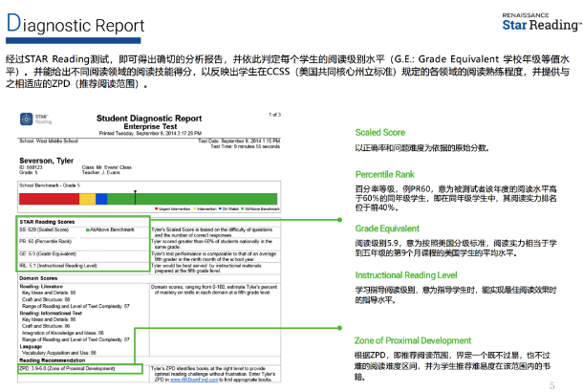
Task: Click the green Zone of Proximal Development heading
Action: tap(413, 340)
